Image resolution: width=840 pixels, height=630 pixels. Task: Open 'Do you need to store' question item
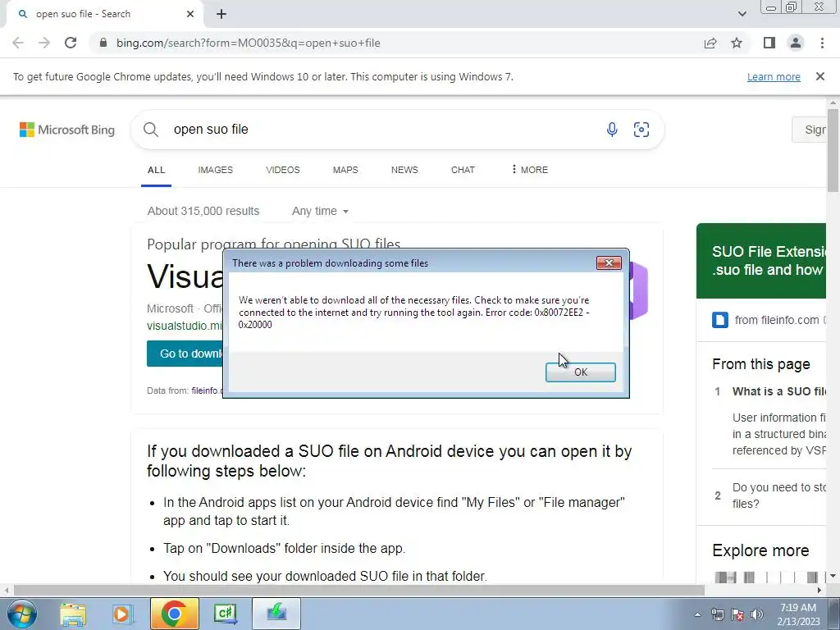(779, 495)
